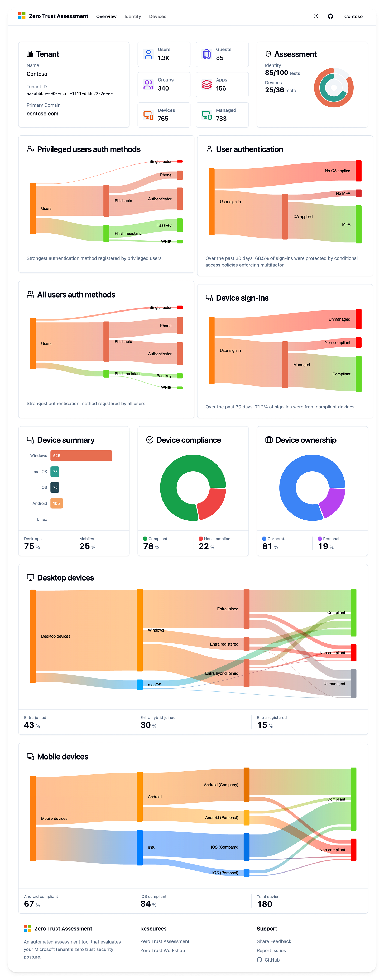Click the Guests passport icon

pyautogui.click(x=207, y=54)
